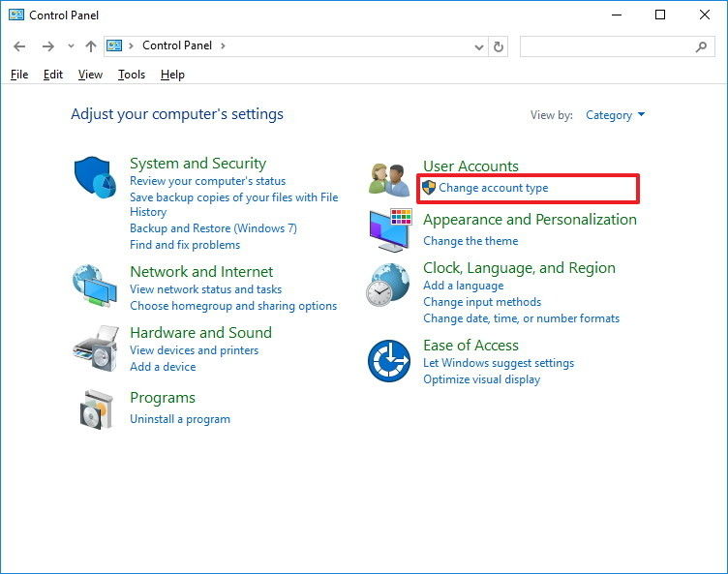728x574 pixels.
Task: Open the Help menu
Action: click(x=172, y=75)
